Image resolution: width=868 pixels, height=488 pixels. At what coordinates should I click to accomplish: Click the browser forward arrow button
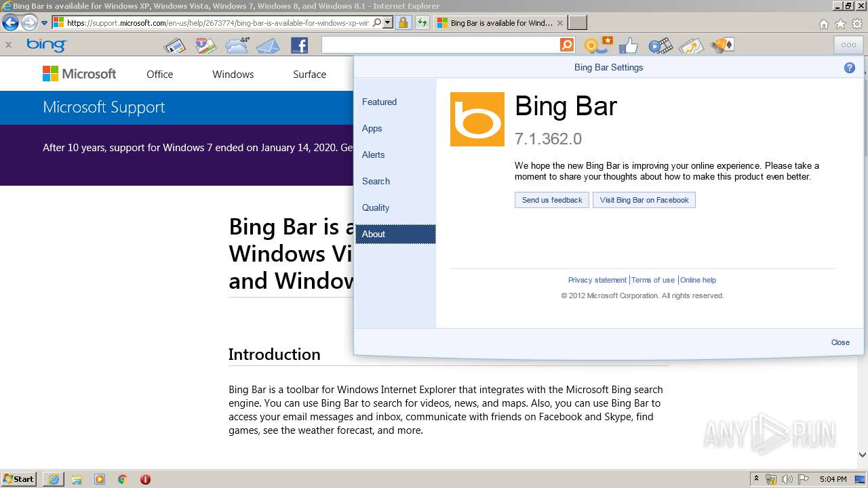click(29, 23)
